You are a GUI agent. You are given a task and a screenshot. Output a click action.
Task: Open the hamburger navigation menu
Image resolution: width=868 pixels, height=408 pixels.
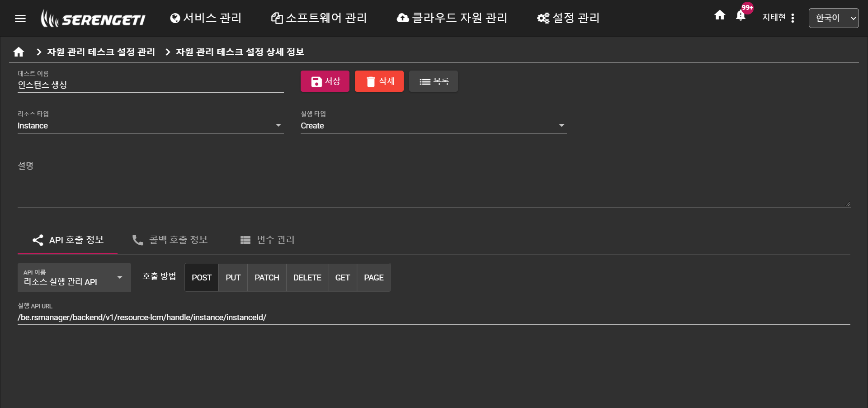(20, 19)
